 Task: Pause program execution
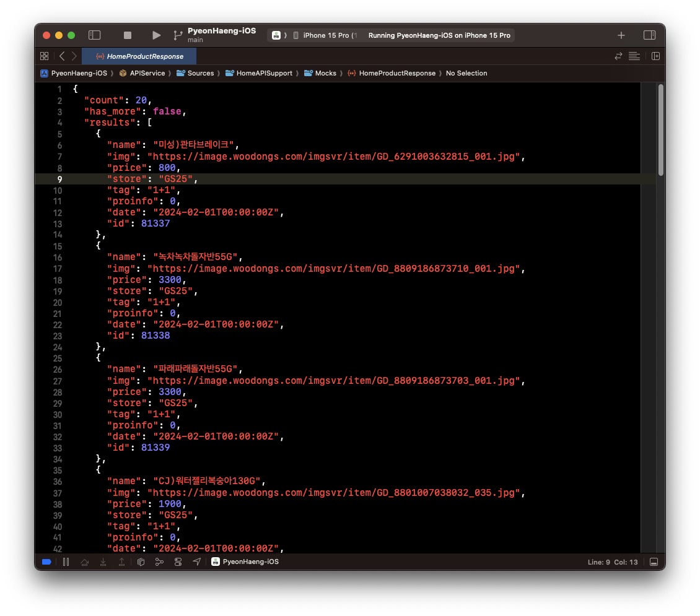pos(66,562)
